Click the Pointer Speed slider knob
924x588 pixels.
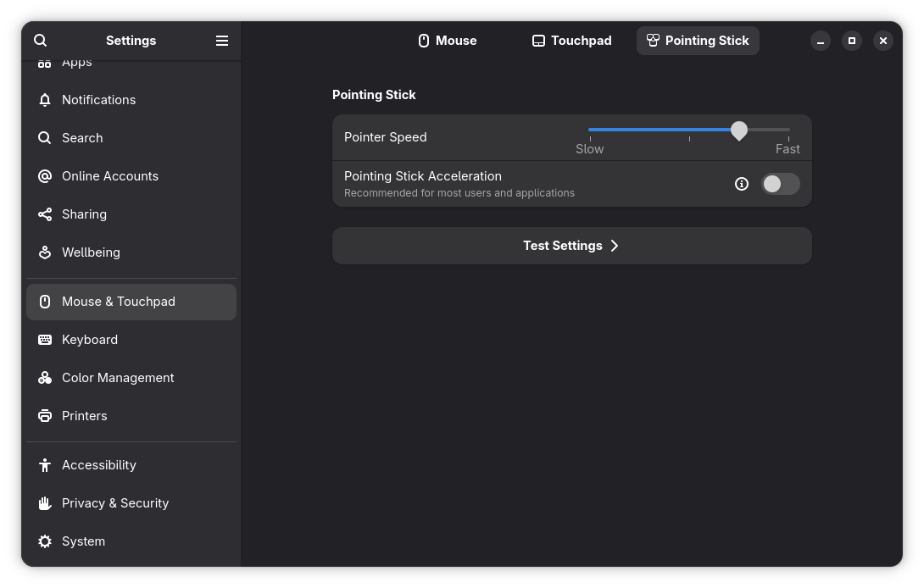(x=739, y=130)
